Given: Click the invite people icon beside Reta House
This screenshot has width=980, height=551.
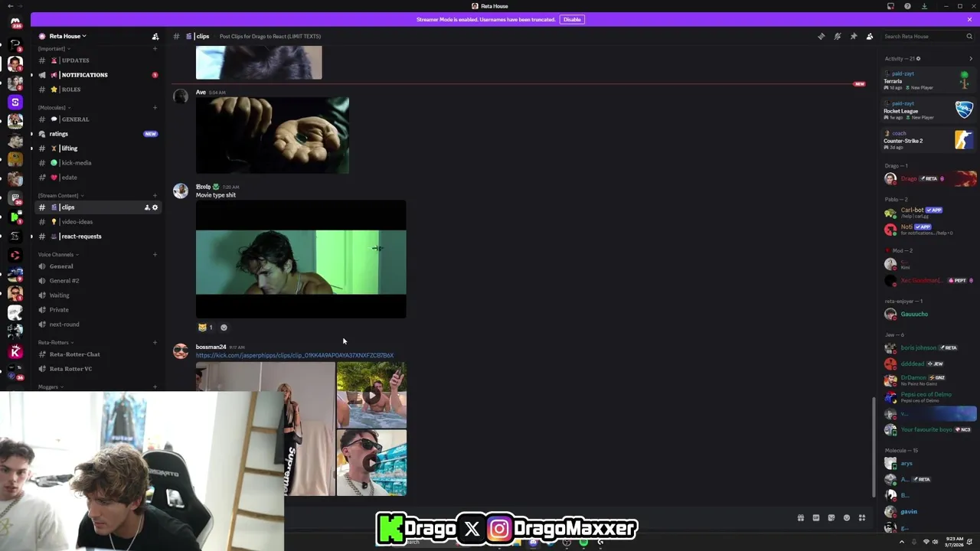Looking at the screenshot, I should tap(155, 36).
